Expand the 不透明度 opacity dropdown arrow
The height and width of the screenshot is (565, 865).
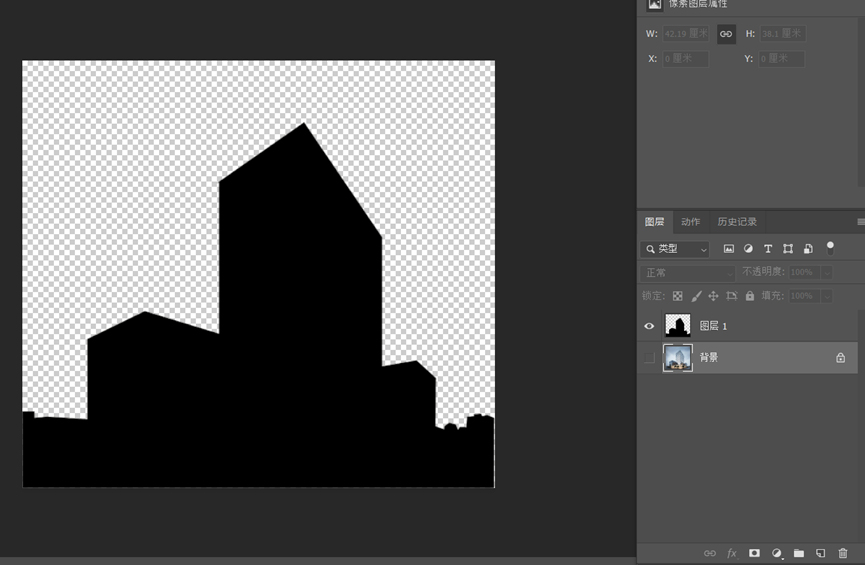coord(826,273)
